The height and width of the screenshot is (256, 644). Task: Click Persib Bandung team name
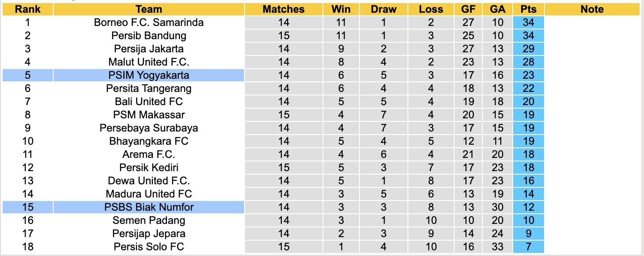(x=149, y=36)
